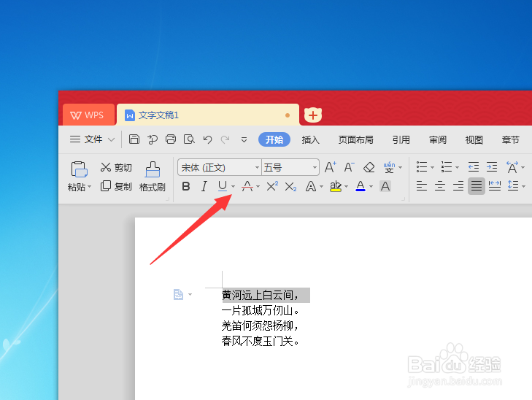Toggle Underline formatting
The height and width of the screenshot is (400, 532).
(223, 186)
